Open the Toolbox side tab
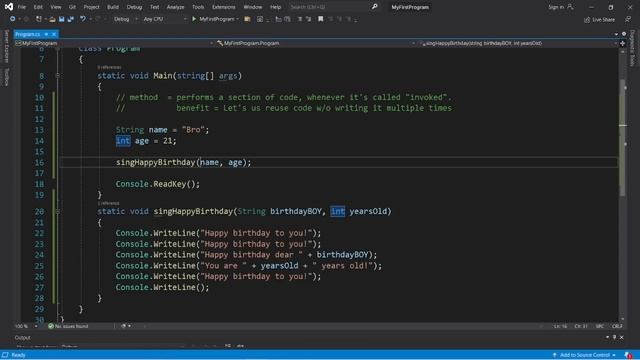This screenshot has height=360, width=640. pyautogui.click(x=6, y=77)
